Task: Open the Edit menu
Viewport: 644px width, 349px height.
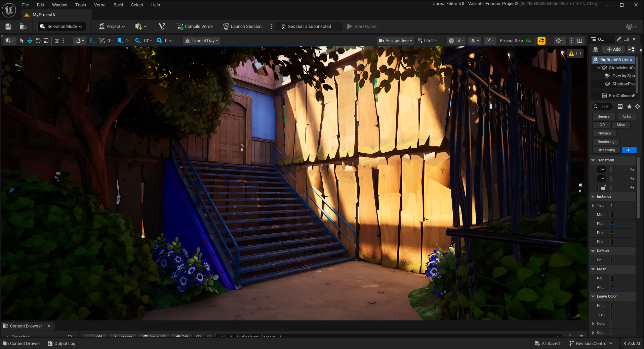Action: (41, 5)
